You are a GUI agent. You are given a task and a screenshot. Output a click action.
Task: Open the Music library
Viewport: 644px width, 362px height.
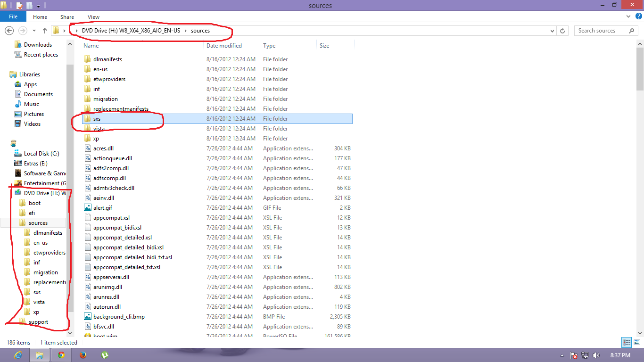coord(32,104)
